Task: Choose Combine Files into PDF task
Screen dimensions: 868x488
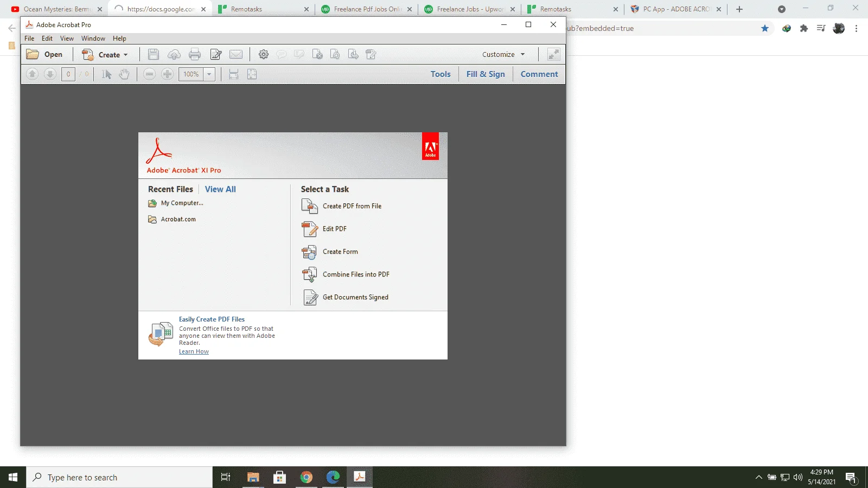Action: coord(345,274)
